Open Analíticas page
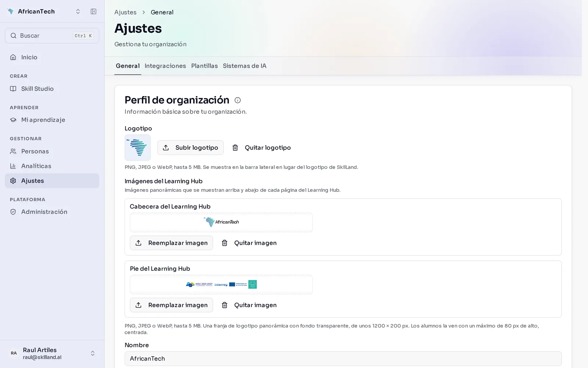 click(x=52, y=166)
